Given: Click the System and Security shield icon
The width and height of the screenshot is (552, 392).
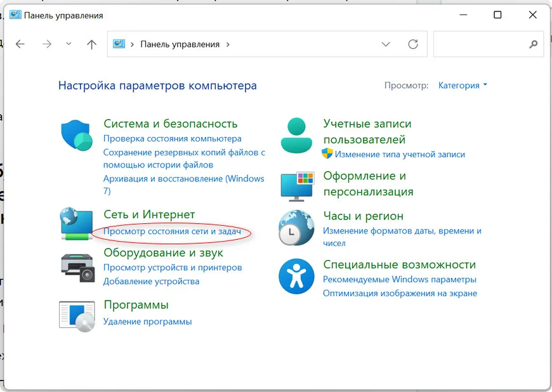Looking at the screenshot, I should tap(77, 135).
